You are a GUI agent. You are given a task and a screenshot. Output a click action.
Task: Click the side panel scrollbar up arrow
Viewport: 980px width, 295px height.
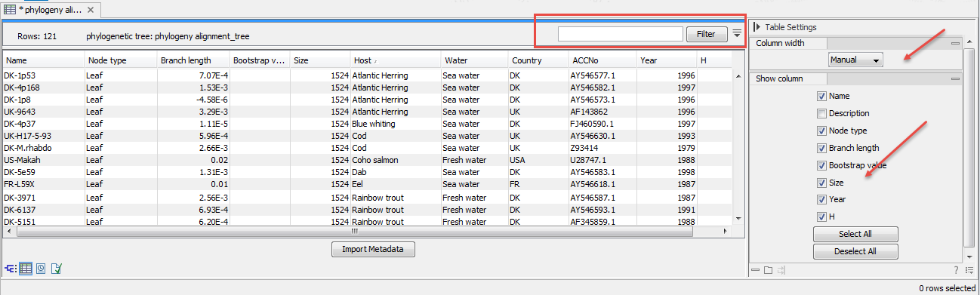pos(969,41)
